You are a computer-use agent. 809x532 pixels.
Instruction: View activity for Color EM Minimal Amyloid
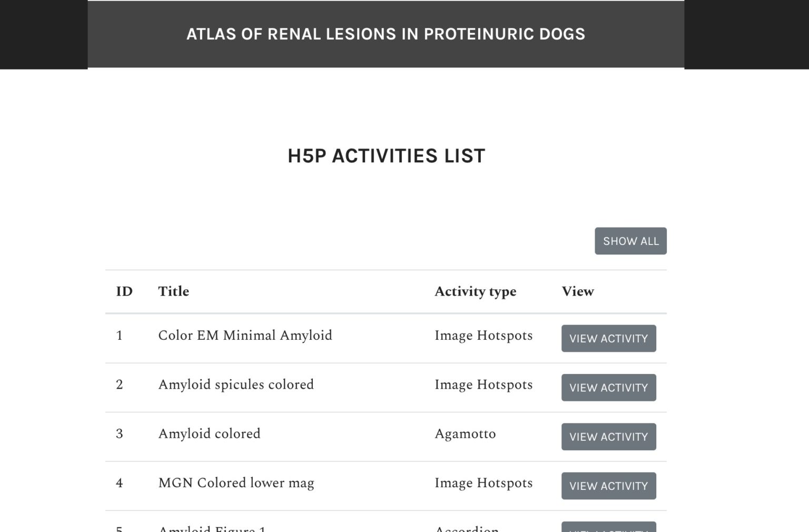pyautogui.click(x=608, y=338)
